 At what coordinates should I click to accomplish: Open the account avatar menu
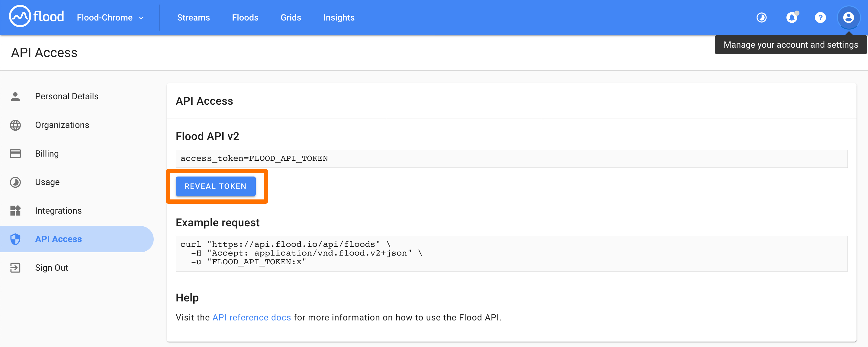(x=848, y=18)
